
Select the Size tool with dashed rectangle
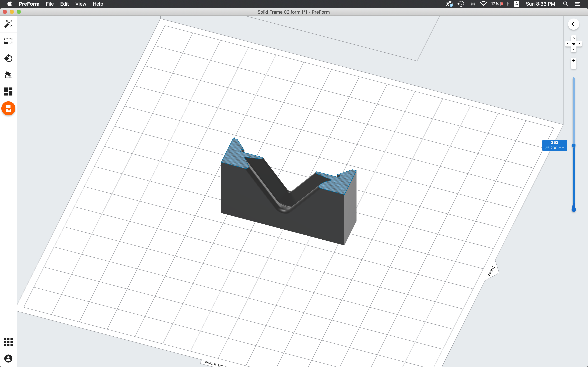coord(8,41)
